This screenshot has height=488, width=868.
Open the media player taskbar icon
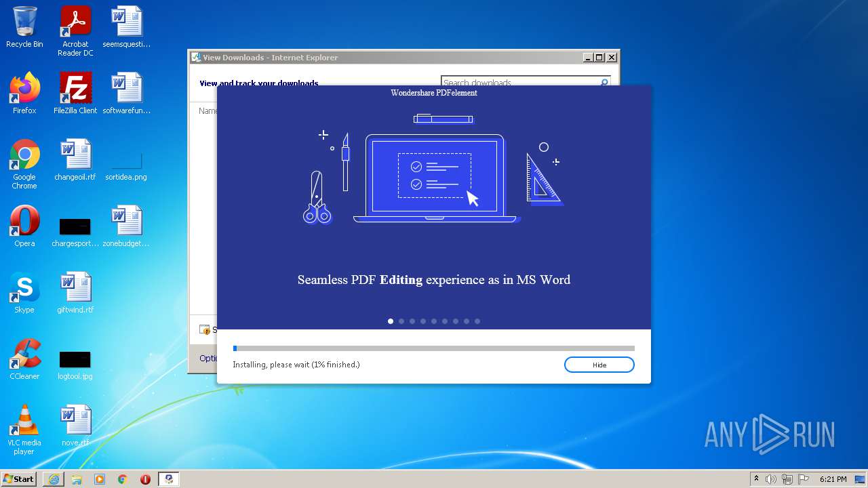click(x=100, y=479)
